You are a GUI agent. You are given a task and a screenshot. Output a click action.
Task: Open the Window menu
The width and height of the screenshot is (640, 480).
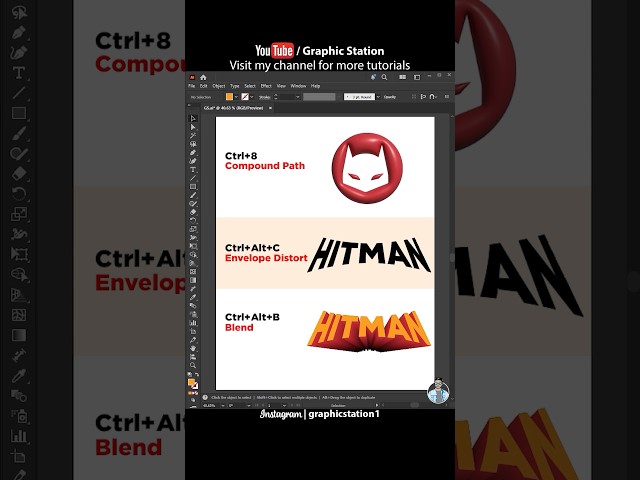coord(298,86)
